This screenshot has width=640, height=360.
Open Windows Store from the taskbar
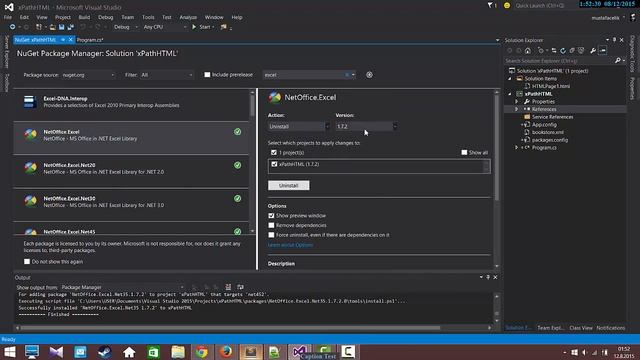coord(153,352)
